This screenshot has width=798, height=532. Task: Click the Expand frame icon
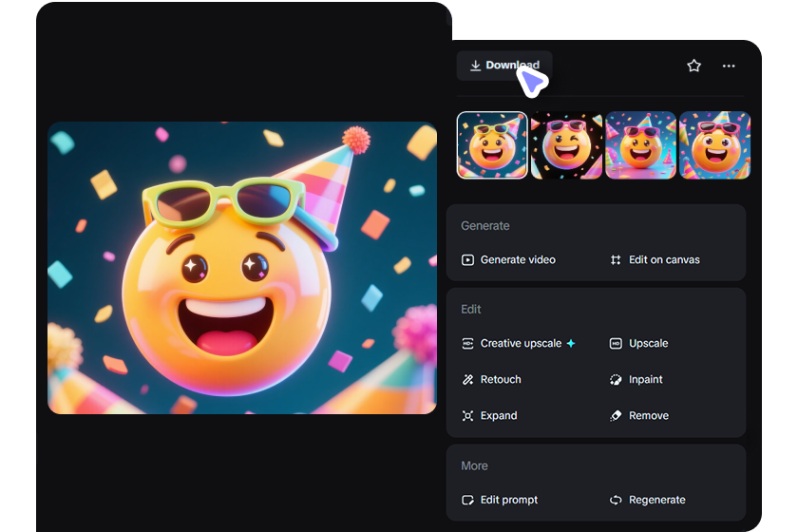(467, 416)
